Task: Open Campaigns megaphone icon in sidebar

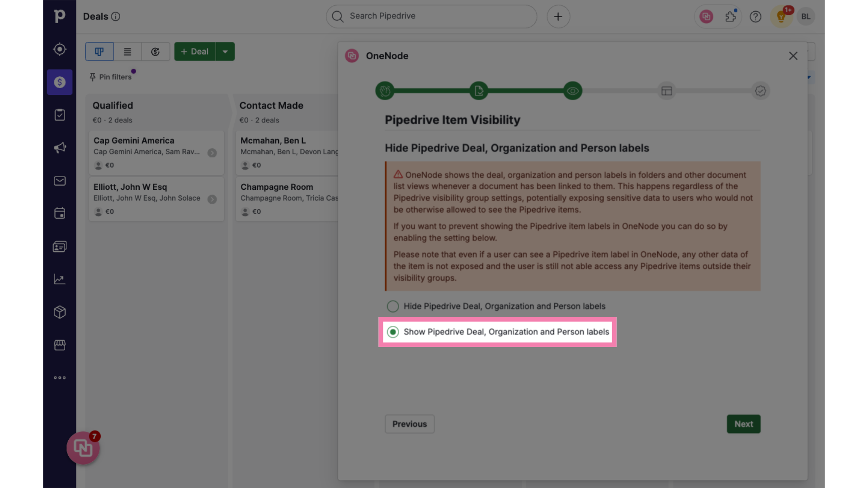Action: [x=60, y=148]
